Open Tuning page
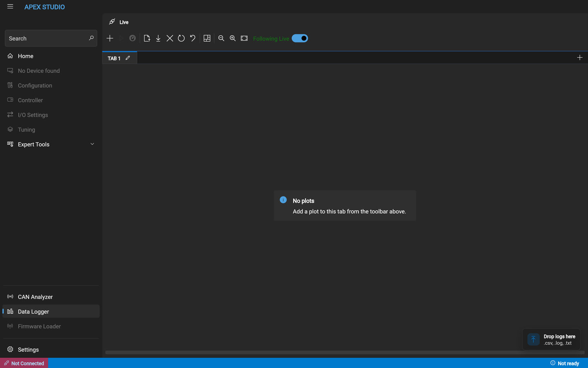 [x=51, y=130]
